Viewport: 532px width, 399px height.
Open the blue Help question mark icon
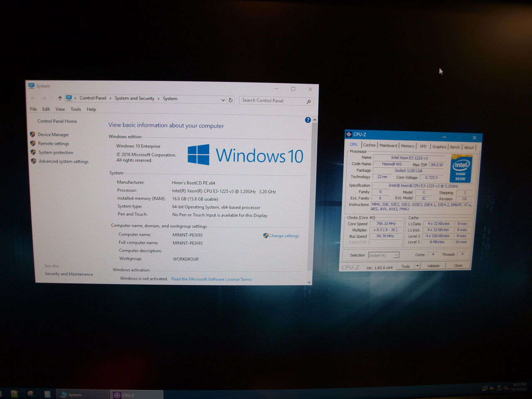(308, 120)
